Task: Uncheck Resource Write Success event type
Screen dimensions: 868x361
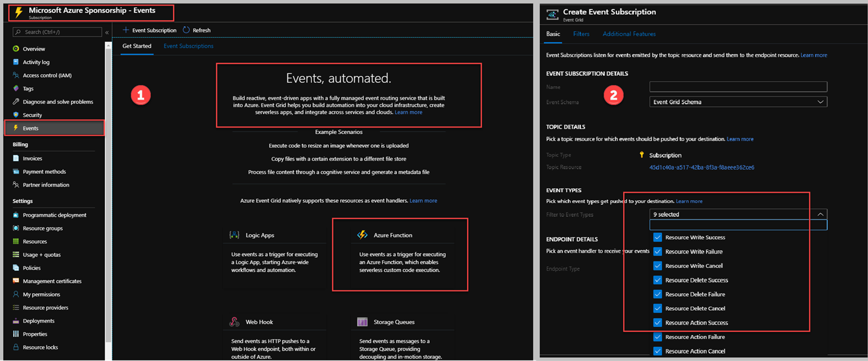Action: [x=657, y=237]
